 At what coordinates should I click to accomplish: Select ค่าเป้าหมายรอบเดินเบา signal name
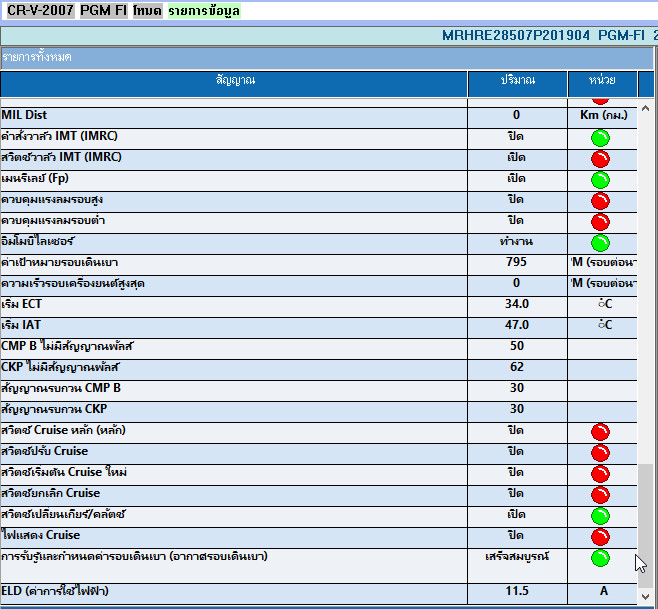pos(60,263)
